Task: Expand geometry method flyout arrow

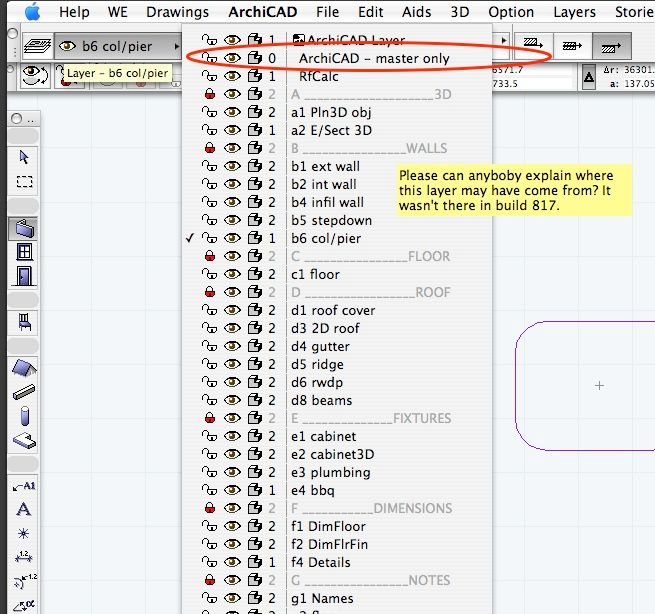Action: coord(503,41)
